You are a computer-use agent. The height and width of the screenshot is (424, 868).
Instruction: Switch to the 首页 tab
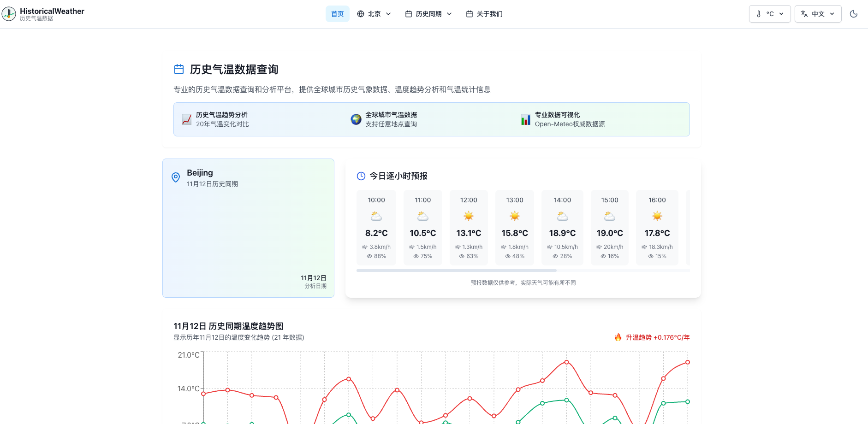pos(338,14)
